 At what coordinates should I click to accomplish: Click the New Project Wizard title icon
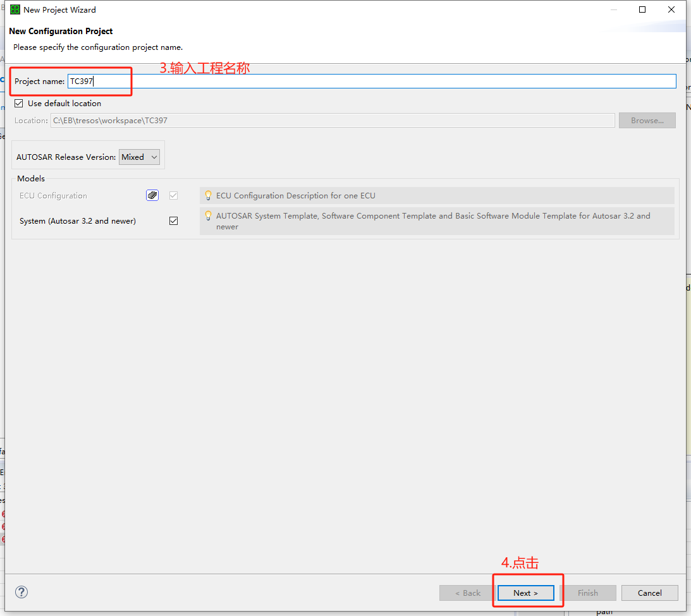click(x=15, y=9)
